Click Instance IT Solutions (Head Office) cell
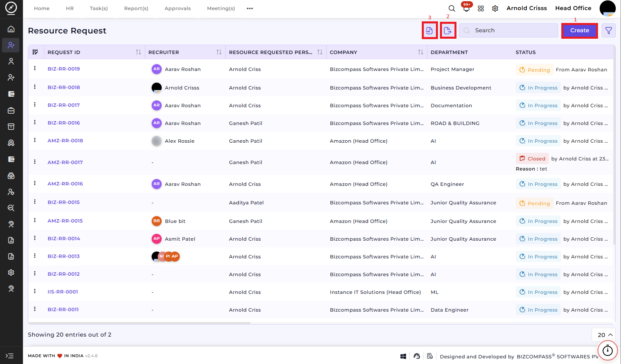The image size is (621, 364). tap(375, 292)
